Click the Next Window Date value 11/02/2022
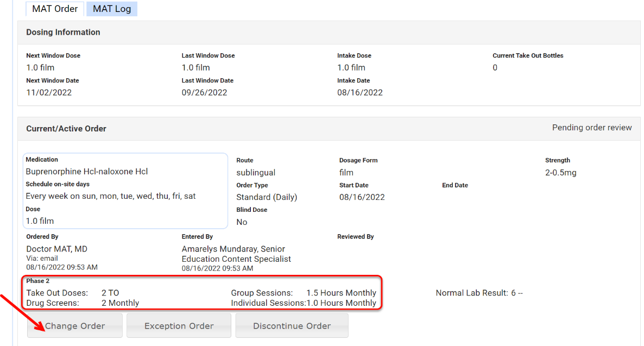The image size is (644, 346). 49,92
